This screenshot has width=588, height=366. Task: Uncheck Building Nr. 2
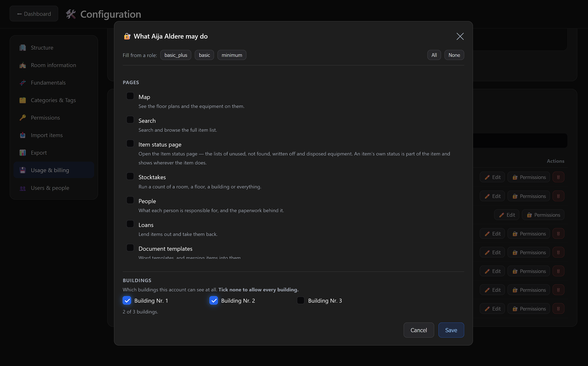pyautogui.click(x=213, y=300)
